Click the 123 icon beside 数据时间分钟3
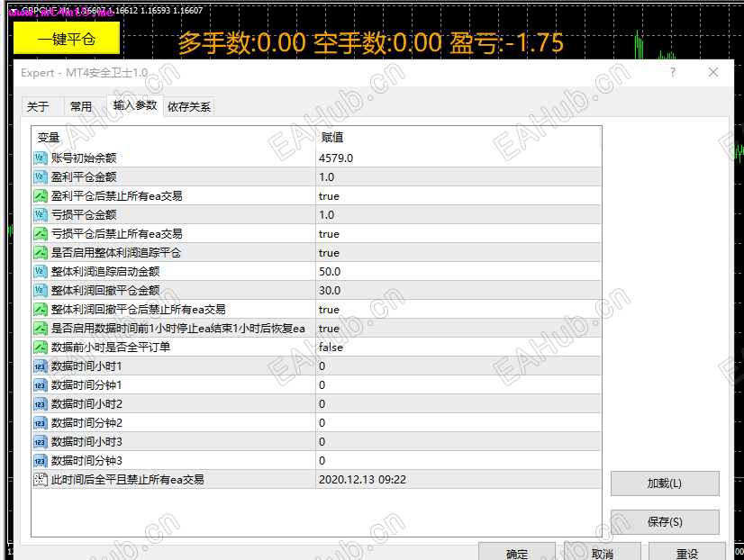Image resolution: width=744 pixels, height=560 pixels. coord(41,460)
